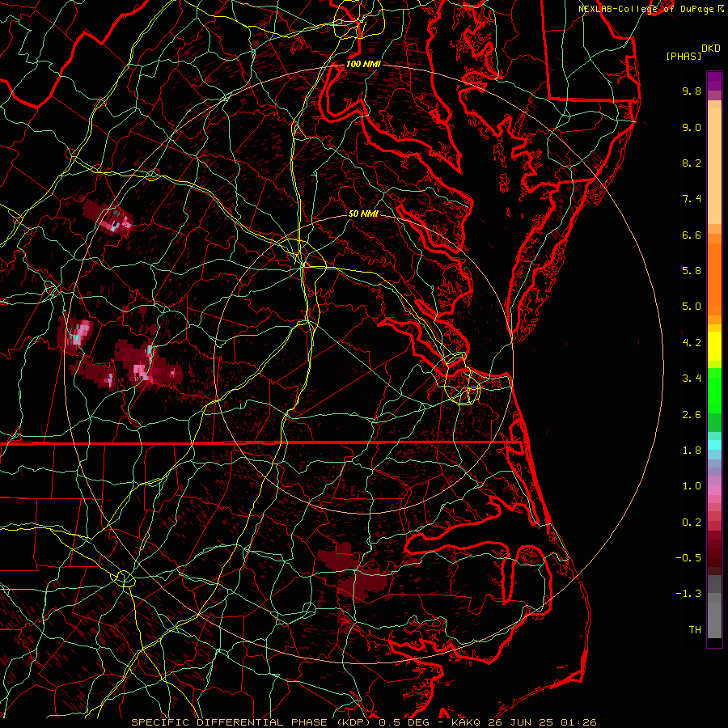Click the purple top segment of the color bar
This screenshot has width=728, height=728.
click(x=714, y=81)
